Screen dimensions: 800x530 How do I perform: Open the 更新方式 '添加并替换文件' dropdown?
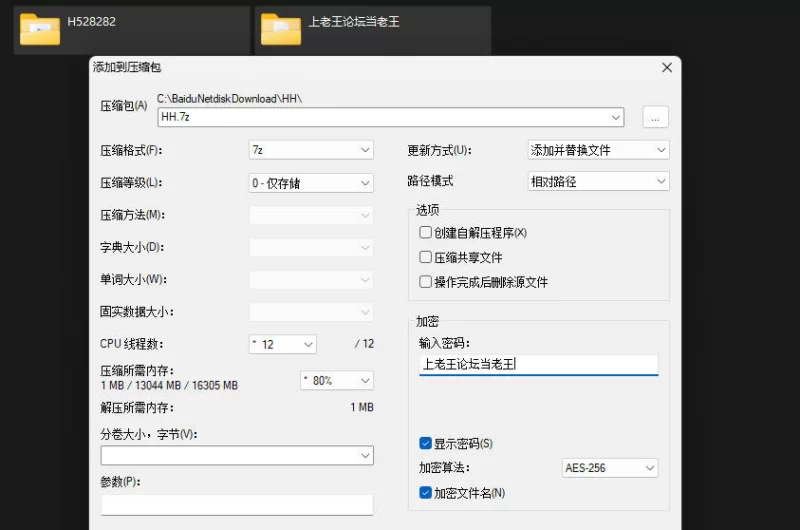click(598, 150)
